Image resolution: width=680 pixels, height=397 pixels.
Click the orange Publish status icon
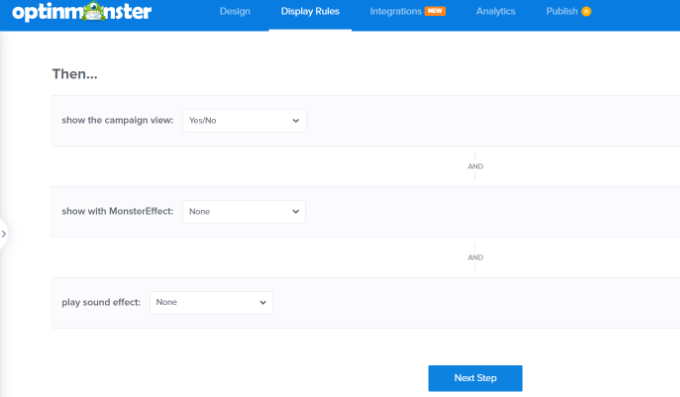click(x=586, y=12)
